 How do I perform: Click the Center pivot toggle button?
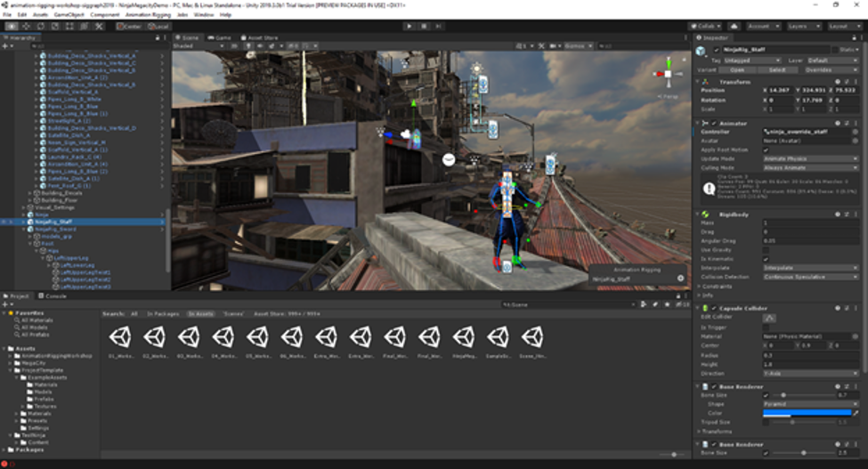click(130, 27)
